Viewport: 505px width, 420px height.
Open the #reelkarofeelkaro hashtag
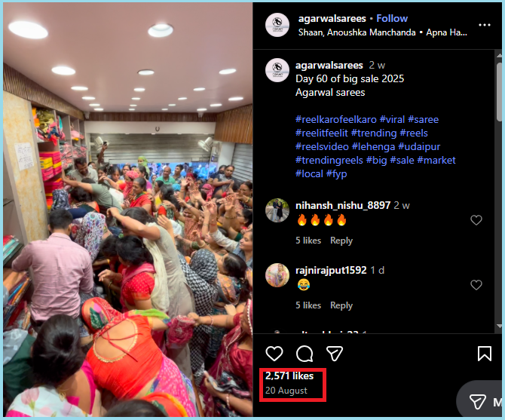[x=336, y=119]
